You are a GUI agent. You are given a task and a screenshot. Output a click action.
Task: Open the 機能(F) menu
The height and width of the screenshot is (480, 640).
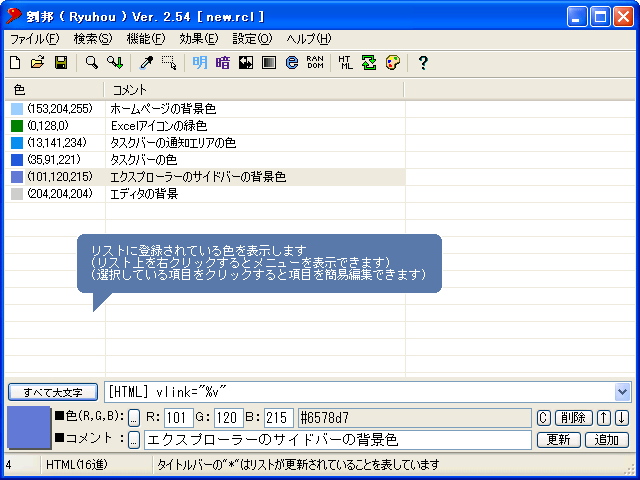point(146,39)
